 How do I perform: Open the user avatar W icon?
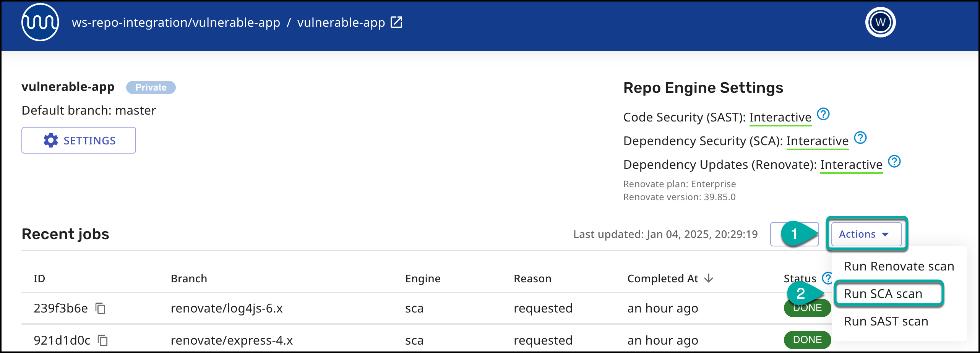[880, 22]
